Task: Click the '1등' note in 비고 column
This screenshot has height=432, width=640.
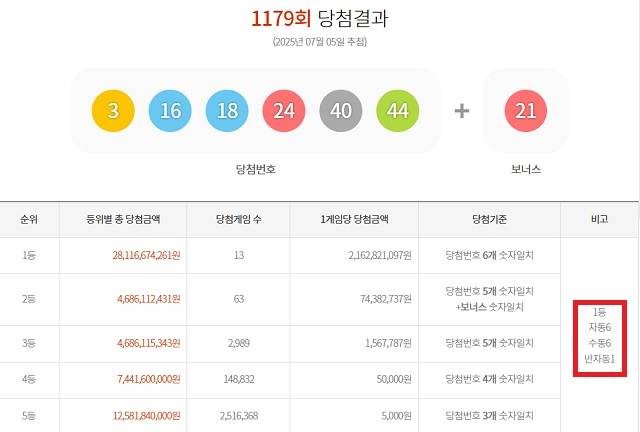Action: tap(599, 312)
